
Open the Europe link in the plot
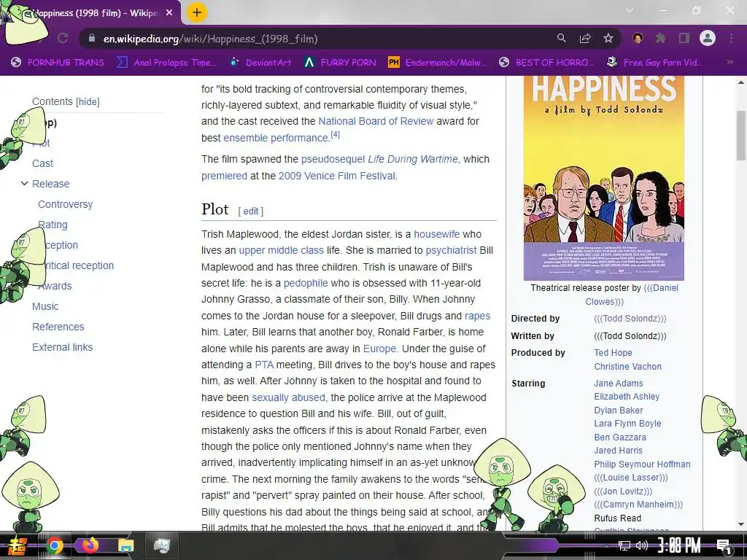coord(379,349)
